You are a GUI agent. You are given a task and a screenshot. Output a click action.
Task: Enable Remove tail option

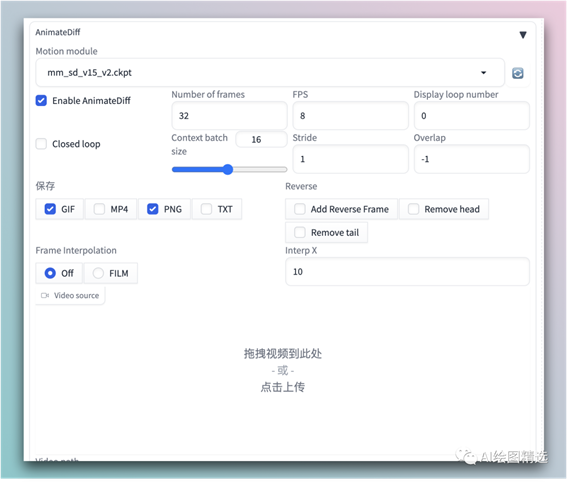tap(300, 232)
